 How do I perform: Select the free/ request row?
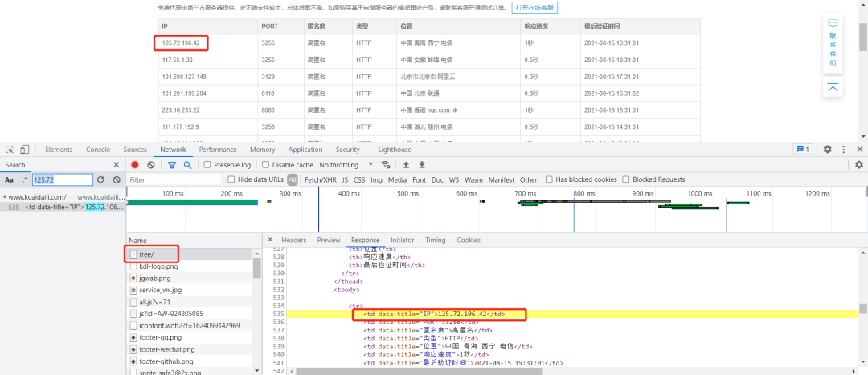[x=189, y=254]
